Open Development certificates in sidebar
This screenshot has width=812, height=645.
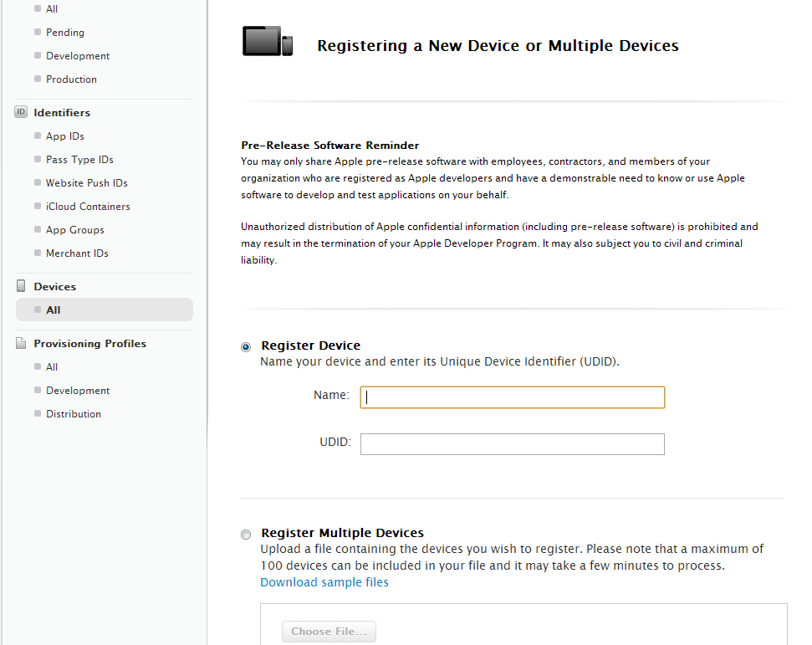click(78, 55)
